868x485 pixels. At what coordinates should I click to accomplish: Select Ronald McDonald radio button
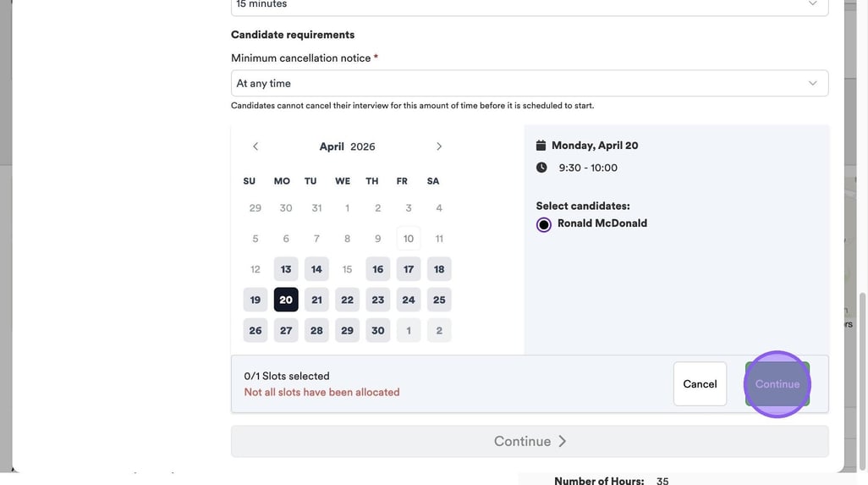coord(544,224)
